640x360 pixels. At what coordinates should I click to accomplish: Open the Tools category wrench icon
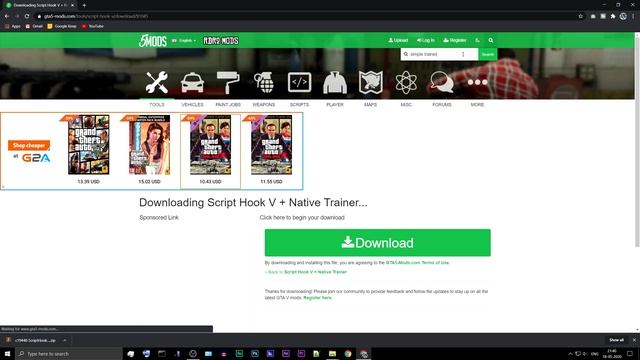157,82
